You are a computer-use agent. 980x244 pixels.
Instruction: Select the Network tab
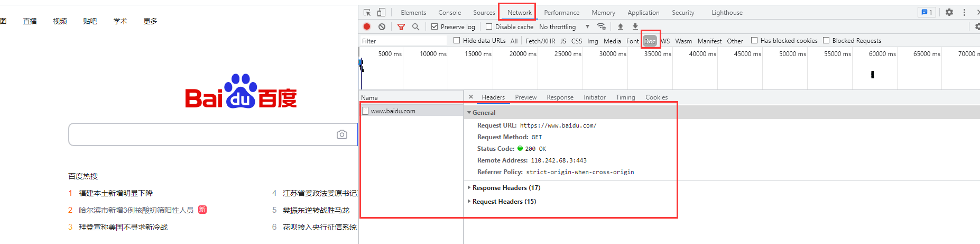tap(520, 13)
